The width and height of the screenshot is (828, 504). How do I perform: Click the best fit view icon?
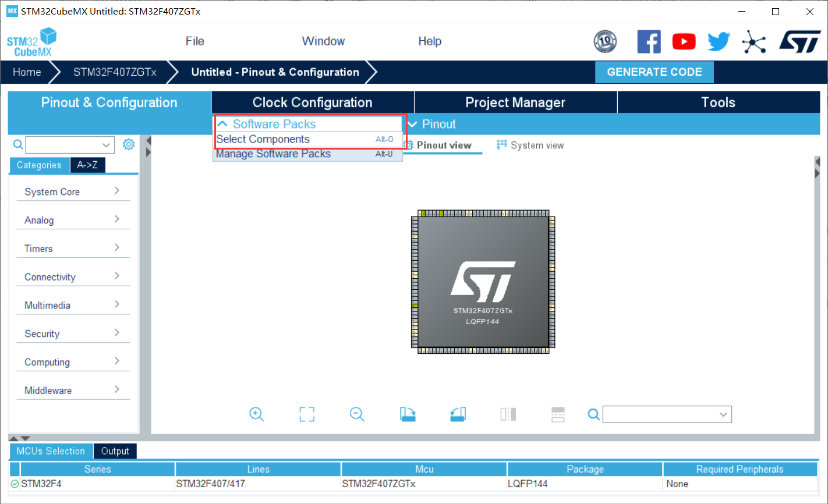tap(306, 414)
